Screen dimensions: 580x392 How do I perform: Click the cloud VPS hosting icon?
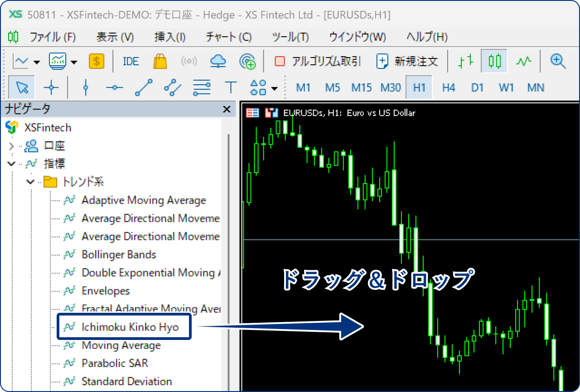pyautogui.click(x=218, y=61)
